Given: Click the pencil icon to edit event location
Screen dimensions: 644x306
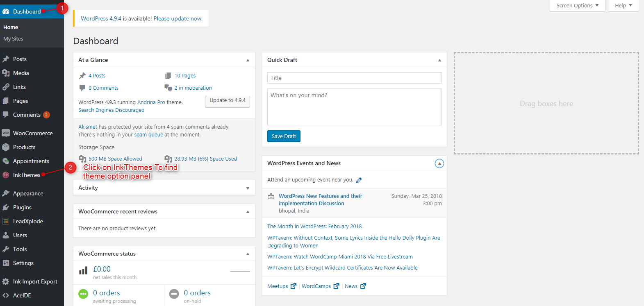Looking at the screenshot, I should click(359, 180).
